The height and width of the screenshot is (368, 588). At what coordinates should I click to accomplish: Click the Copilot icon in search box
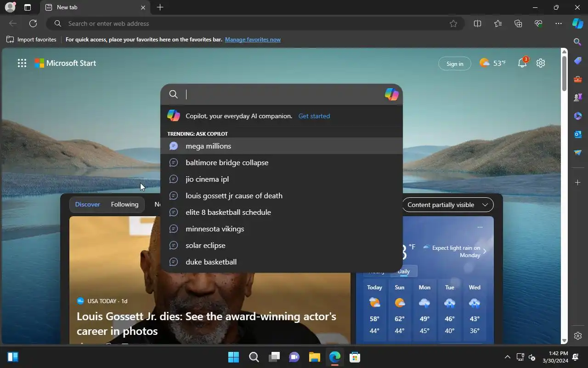391,94
